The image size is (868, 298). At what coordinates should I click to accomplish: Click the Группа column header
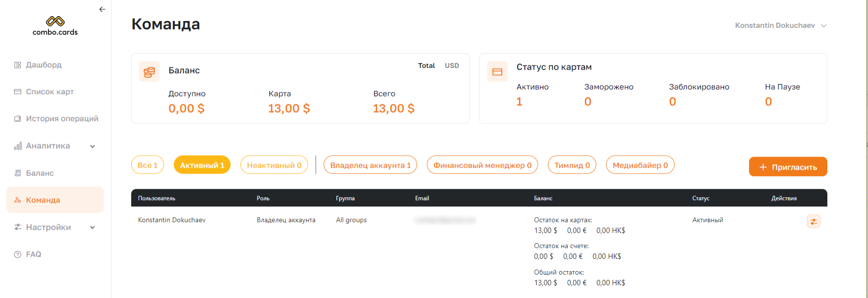pyautogui.click(x=345, y=198)
